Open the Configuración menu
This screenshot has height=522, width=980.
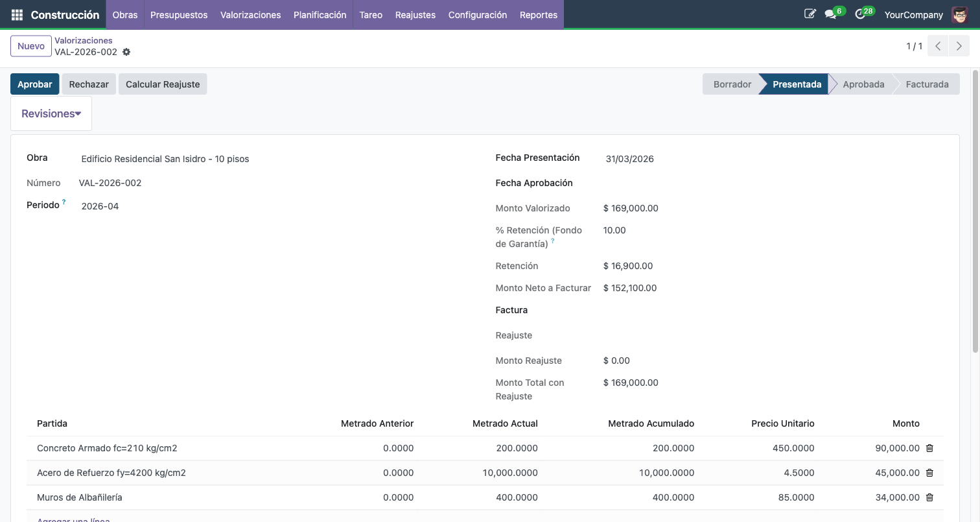pyautogui.click(x=477, y=14)
